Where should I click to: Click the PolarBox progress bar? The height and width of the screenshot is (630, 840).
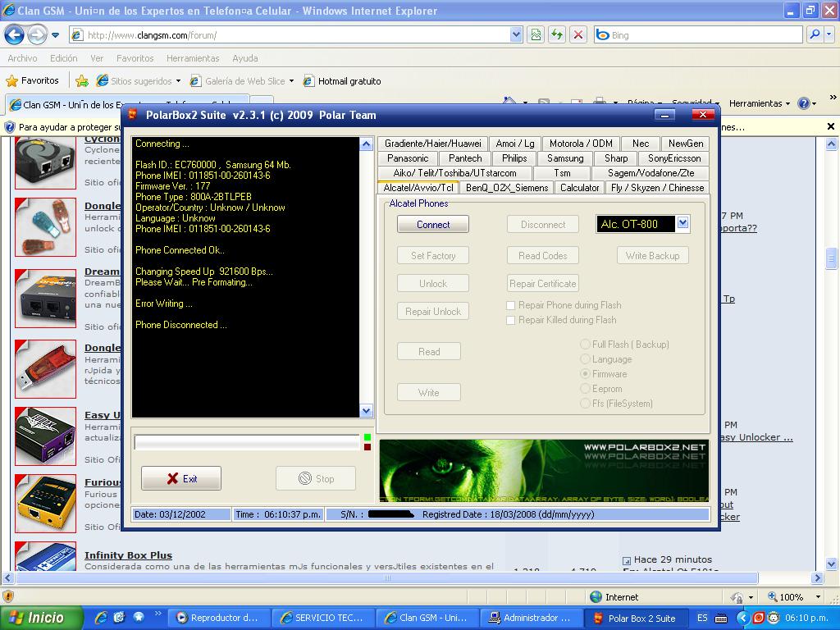(x=246, y=442)
